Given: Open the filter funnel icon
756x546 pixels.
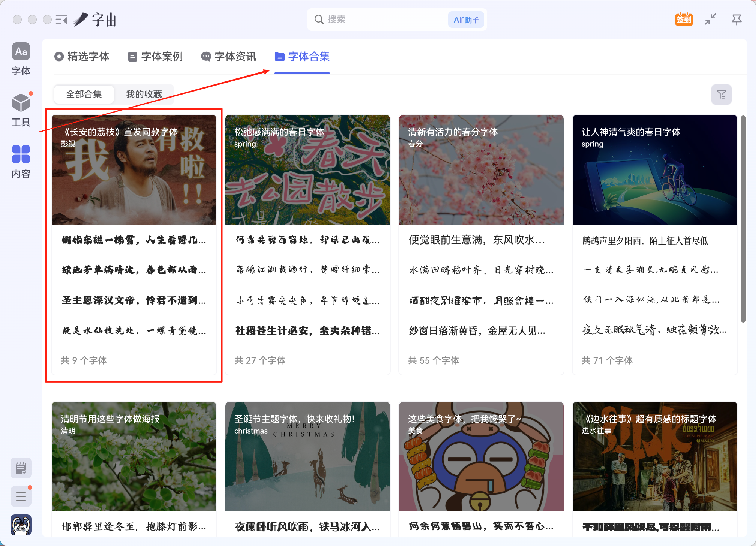Looking at the screenshot, I should [x=721, y=94].
